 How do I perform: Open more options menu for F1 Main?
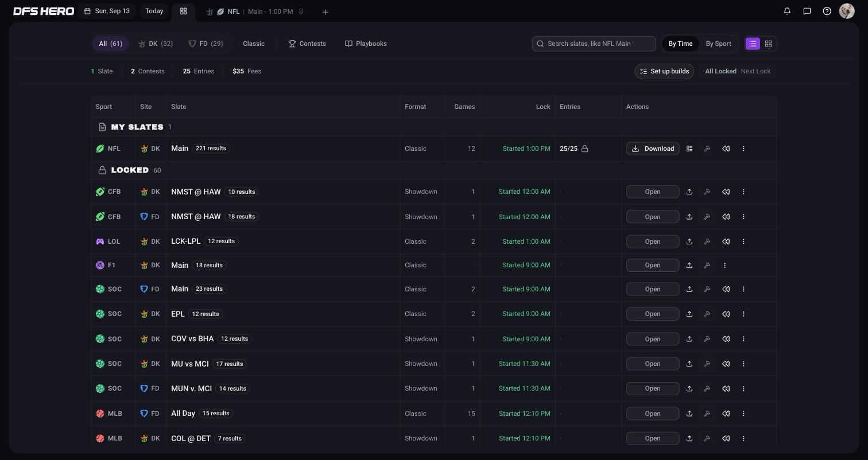point(724,265)
